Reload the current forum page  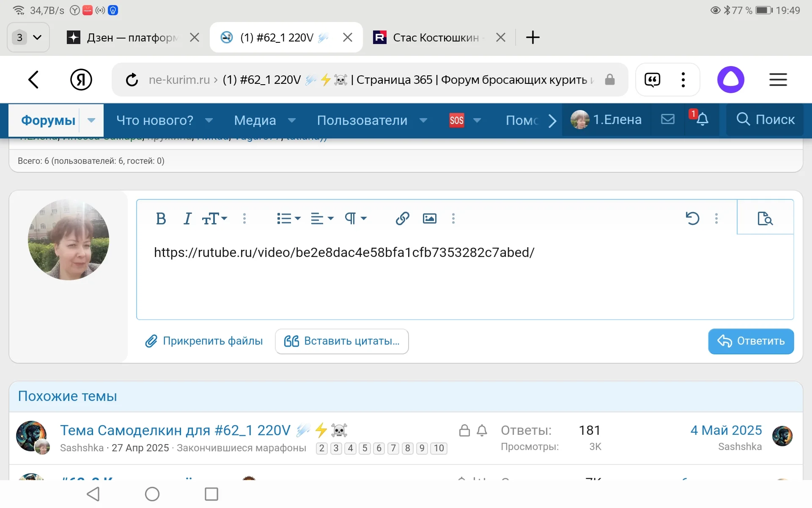pos(132,80)
